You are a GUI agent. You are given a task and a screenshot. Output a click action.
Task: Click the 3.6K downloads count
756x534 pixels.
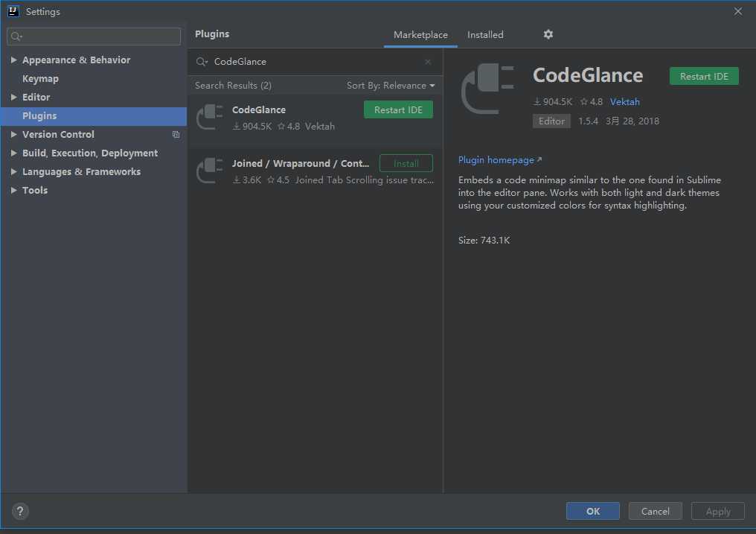(247, 180)
